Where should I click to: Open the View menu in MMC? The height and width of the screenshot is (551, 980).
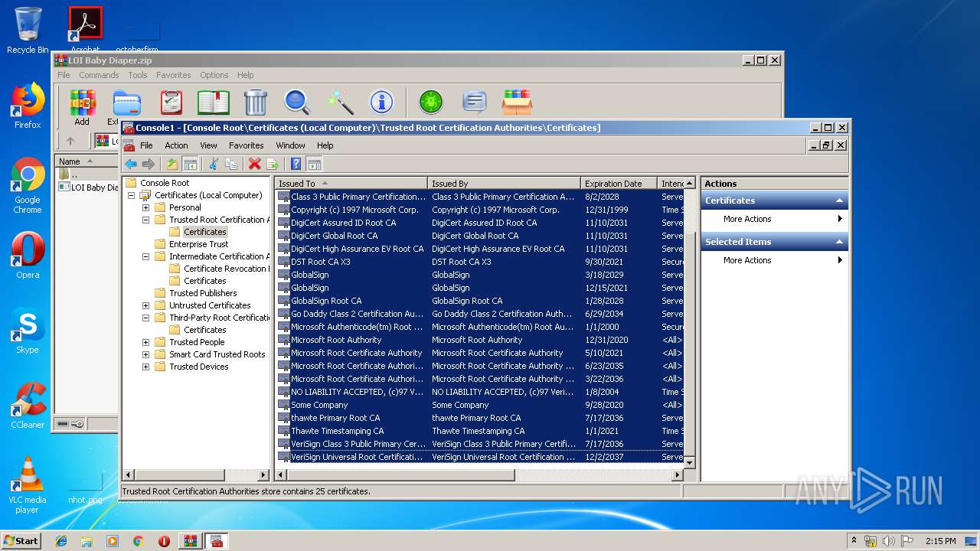[x=208, y=145]
